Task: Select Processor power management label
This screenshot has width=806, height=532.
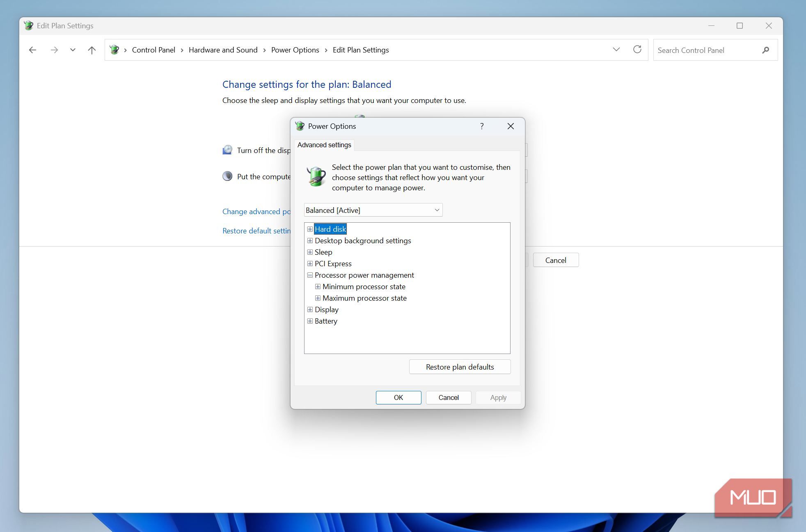Action: pos(364,275)
